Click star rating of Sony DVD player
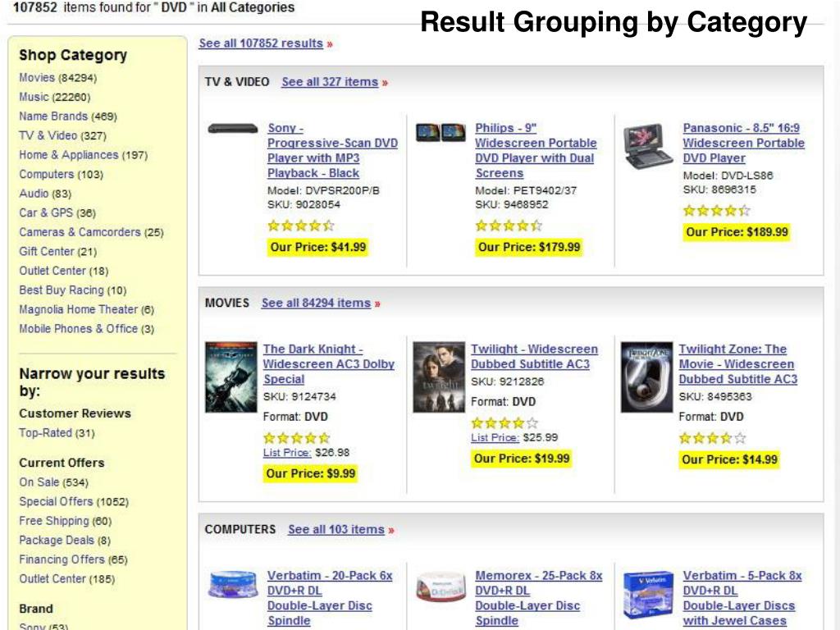 coord(300,226)
